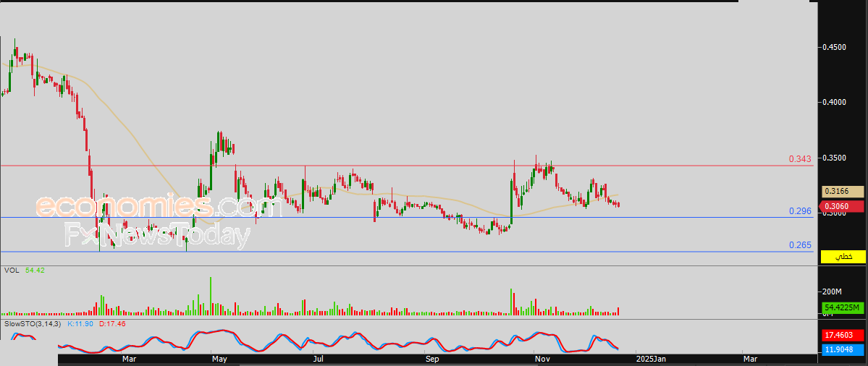Viewport: 868px width, 366px height.
Task: Click the 0.265 support level label
Action: (800, 245)
